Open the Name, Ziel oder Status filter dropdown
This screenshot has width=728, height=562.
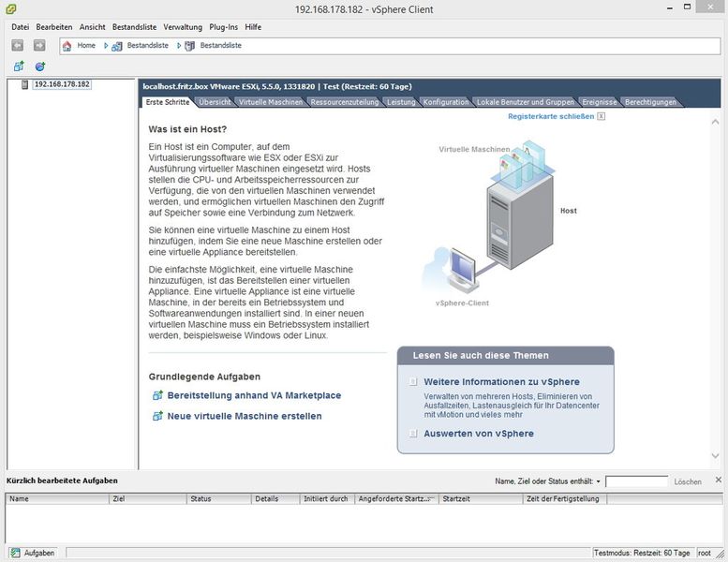(598, 481)
